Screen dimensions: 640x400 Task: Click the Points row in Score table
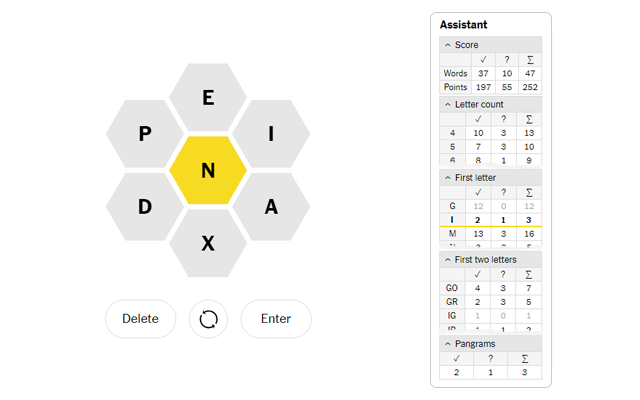(491, 87)
